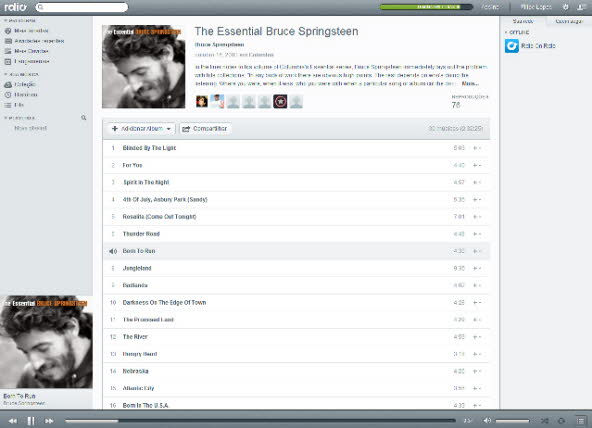592x428 pixels.
Task: Open the card icon sidebar item
Action: [x=8, y=41]
